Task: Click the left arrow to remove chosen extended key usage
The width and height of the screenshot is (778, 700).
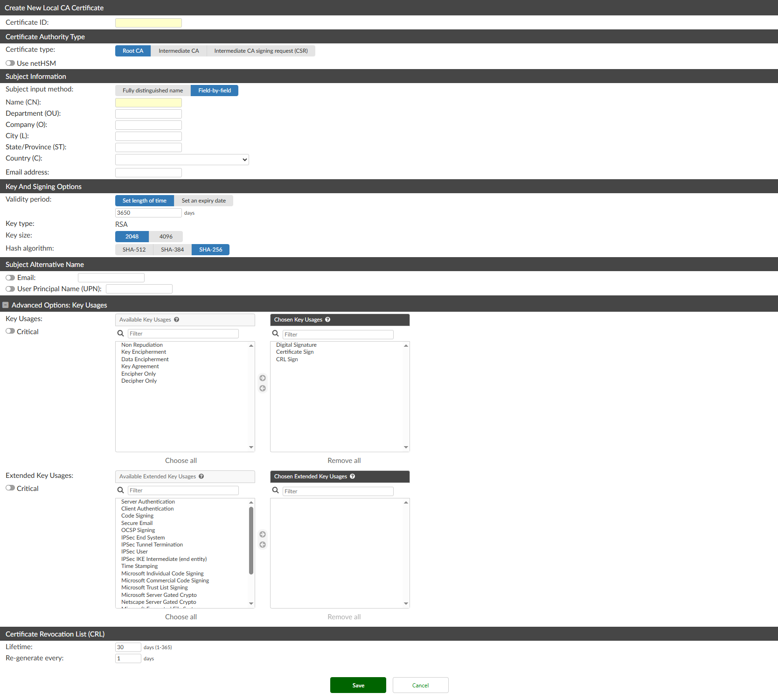Action: tap(263, 545)
